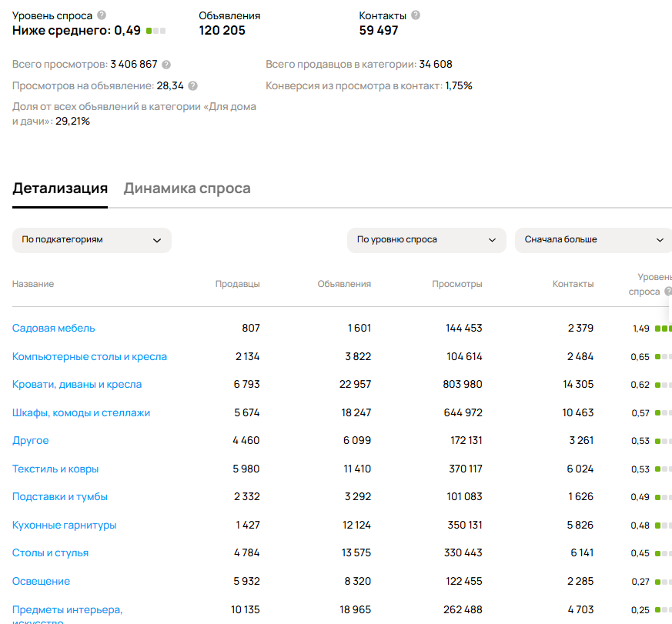Select share value 29,21%
Image resolution: width=672 pixels, height=624 pixels.
click(x=72, y=122)
